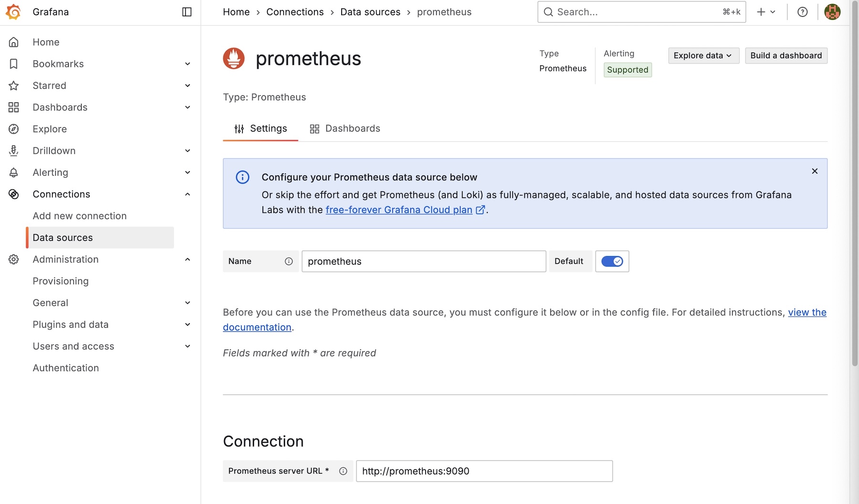Open the Explore data dropdown
The width and height of the screenshot is (859, 504).
[703, 56]
